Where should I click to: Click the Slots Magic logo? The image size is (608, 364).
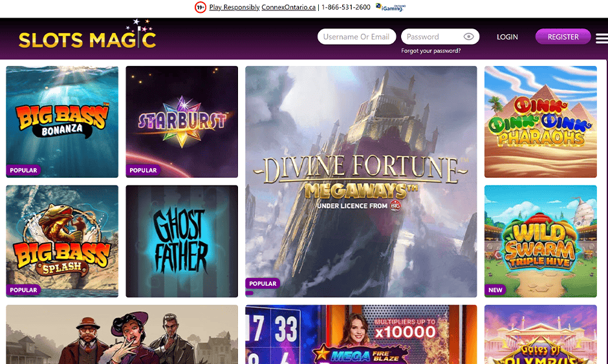coord(87,36)
